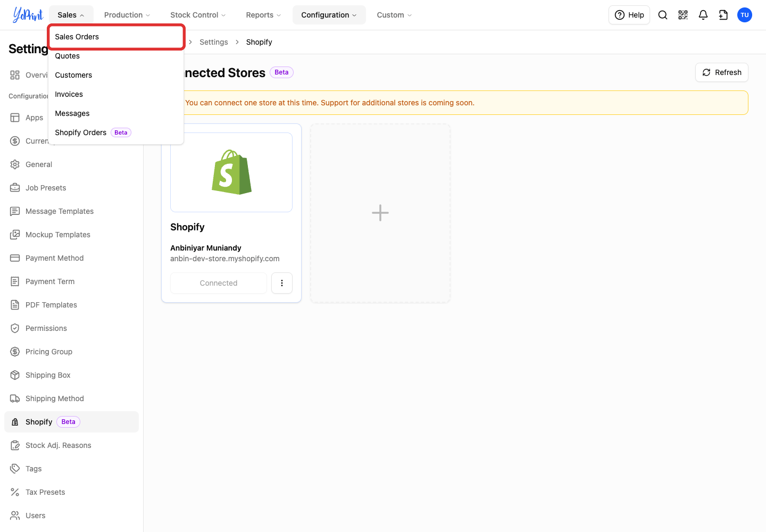The image size is (766, 532).
Task: Select Invoices from Sales menu
Action: click(116, 94)
